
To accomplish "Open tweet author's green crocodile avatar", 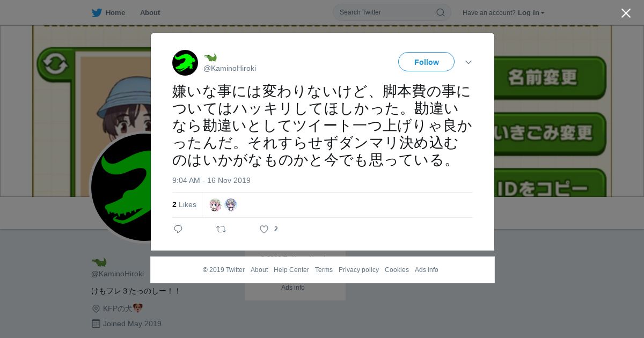I will [185, 63].
